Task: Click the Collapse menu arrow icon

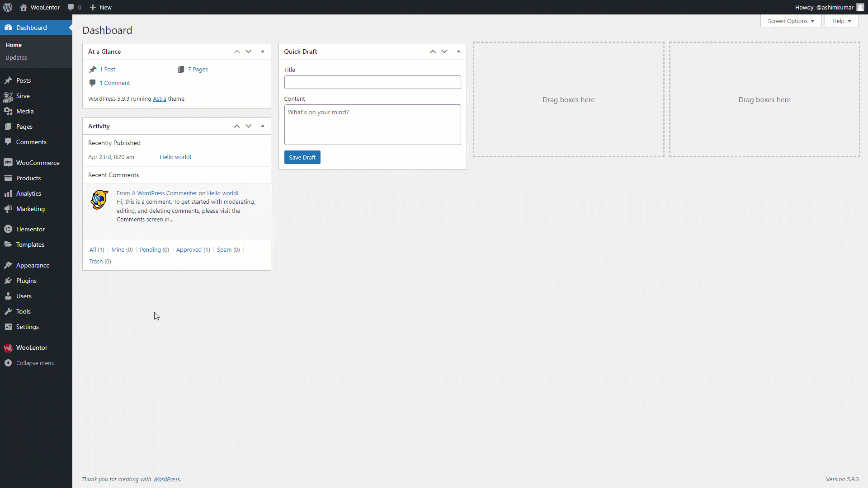Action: pos(9,363)
